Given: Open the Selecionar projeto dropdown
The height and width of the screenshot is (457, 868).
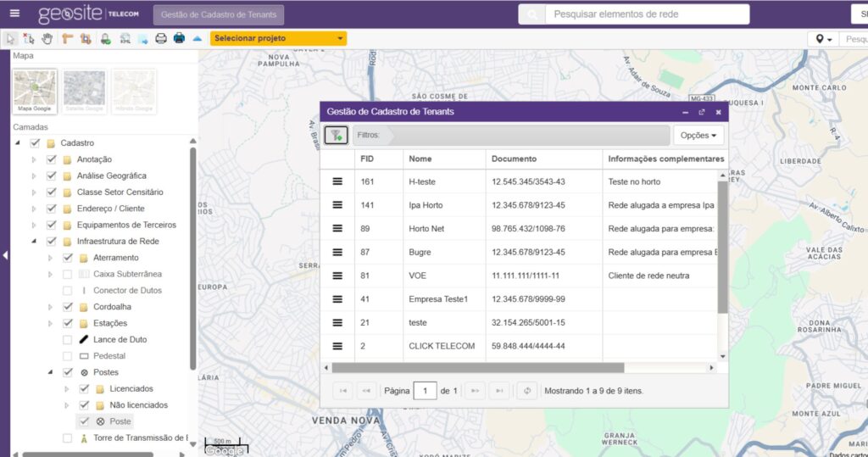Looking at the screenshot, I should pos(278,39).
